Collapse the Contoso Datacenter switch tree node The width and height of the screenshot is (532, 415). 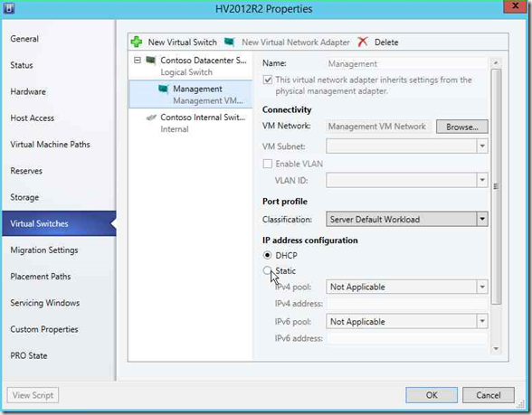(138, 61)
